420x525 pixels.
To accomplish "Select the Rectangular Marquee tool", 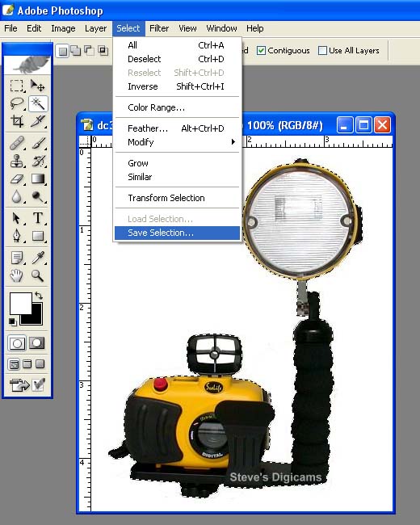I will 17,86.
